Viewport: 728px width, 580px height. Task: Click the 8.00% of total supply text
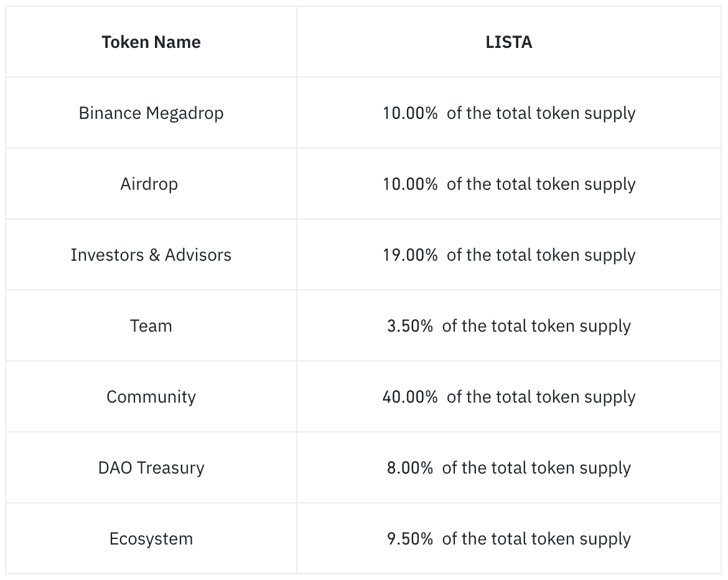point(509,467)
